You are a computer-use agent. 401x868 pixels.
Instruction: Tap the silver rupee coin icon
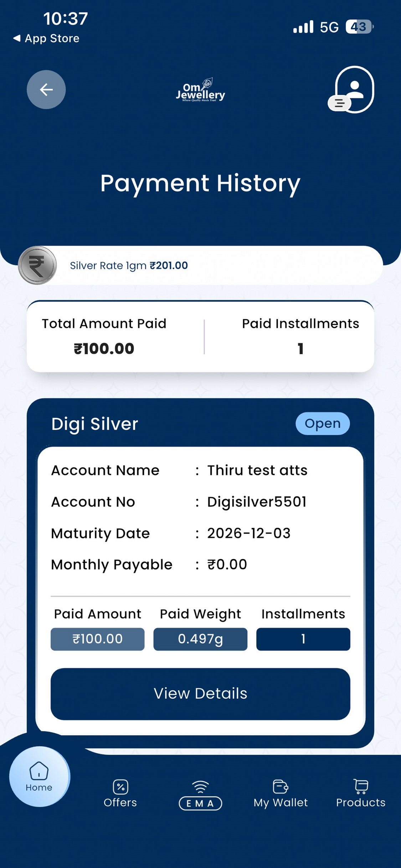[37, 265]
